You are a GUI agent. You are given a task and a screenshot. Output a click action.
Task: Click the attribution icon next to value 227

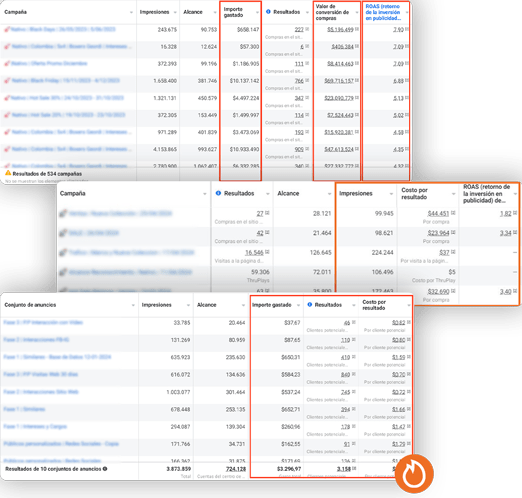pyautogui.click(x=307, y=29)
